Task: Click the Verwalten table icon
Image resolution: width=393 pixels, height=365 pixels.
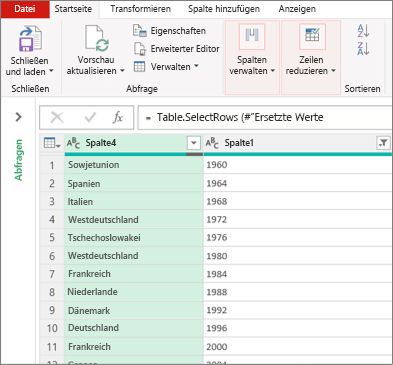Action: [x=139, y=67]
